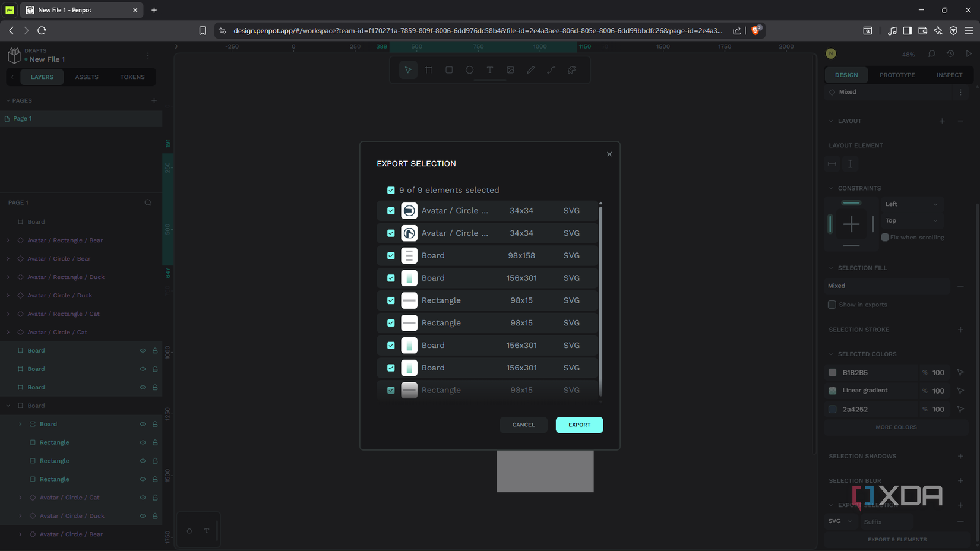The width and height of the screenshot is (980, 551).
Task: Open the B1B2B5 color swatch
Action: click(x=833, y=373)
